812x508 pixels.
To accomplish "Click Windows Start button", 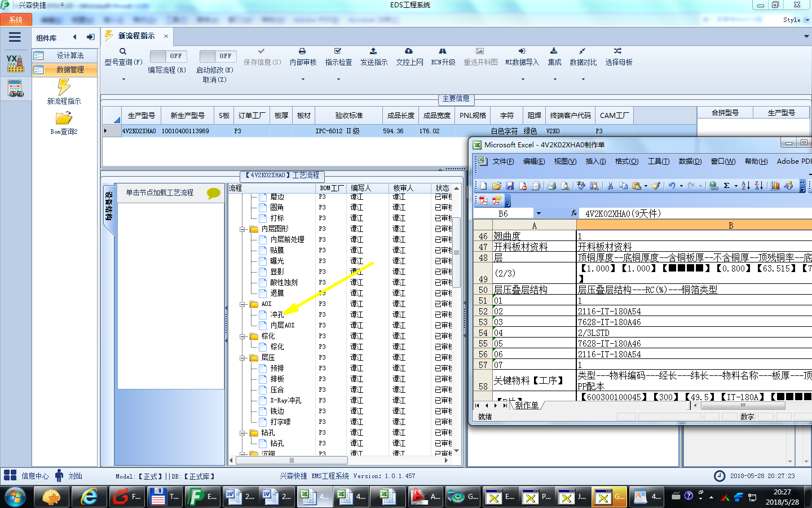I will pyautogui.click(x=15, y=497).
